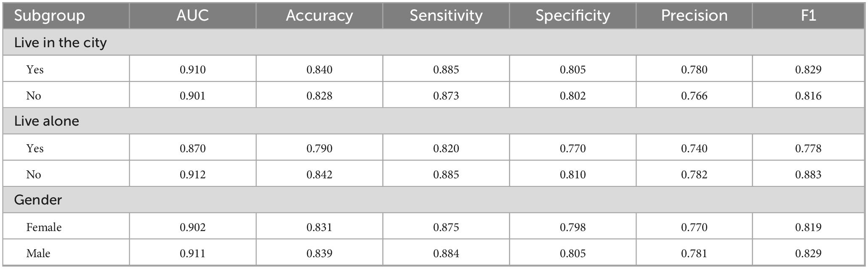Select the Specificity value 0.810
The width and height of the screenshot is (868, 269).
tap(572, 175)
